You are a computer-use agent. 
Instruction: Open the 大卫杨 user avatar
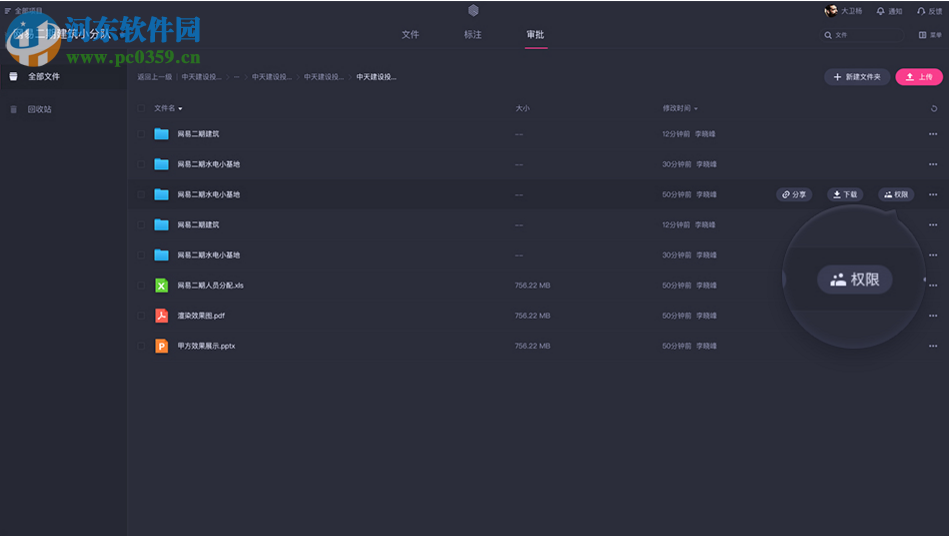coord(831,11)
